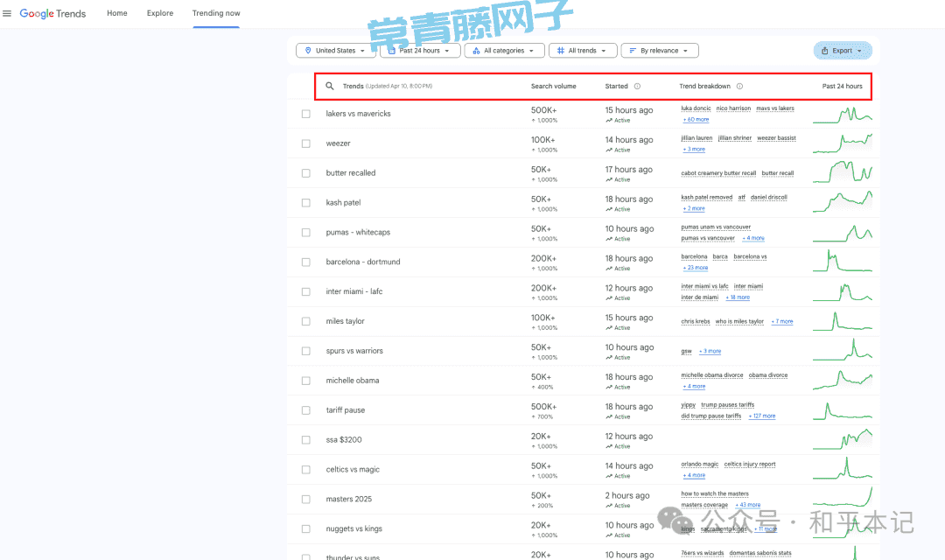Screen dimensions: 945x560
Task: Click 'kash patel removed' breakdown term
Action: (x=707, y=197)
